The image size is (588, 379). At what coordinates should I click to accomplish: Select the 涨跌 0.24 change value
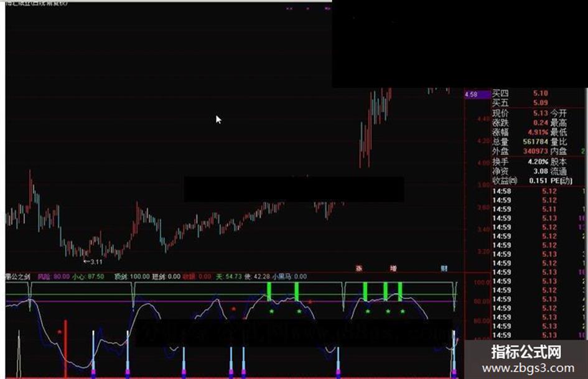(520, 123)
